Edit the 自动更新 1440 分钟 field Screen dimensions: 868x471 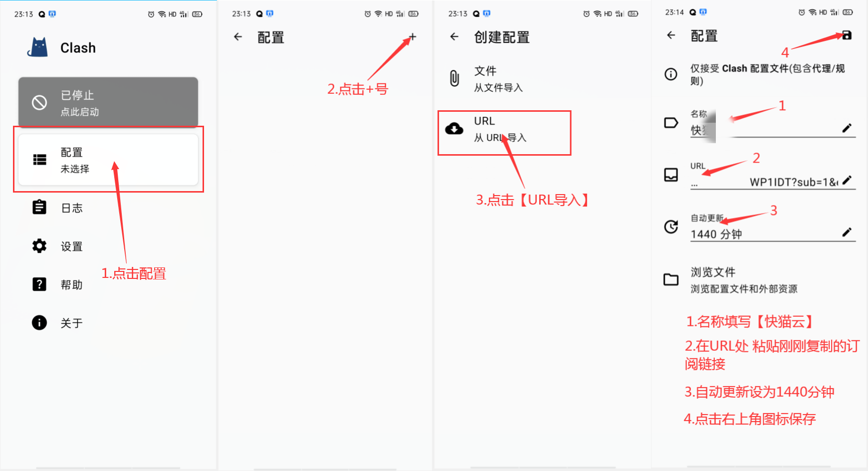[773, 228]
